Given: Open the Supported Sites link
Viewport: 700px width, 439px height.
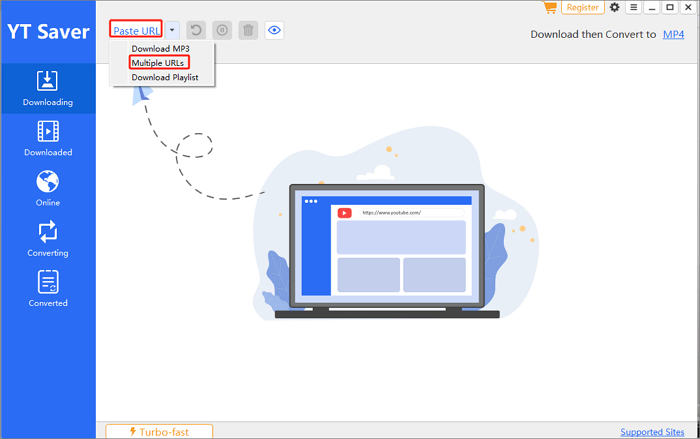Looking at the screenshot, I should click(653, 432).
